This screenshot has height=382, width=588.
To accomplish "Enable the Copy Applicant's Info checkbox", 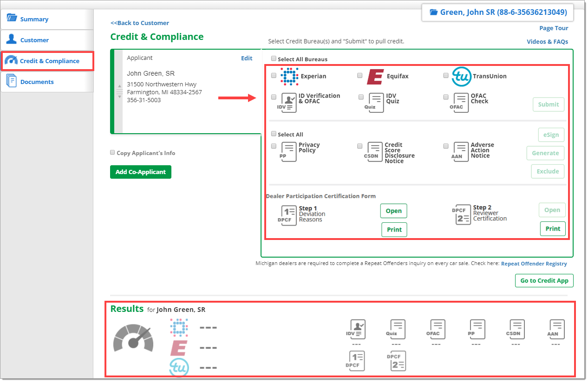I will (x=112, y=153).
